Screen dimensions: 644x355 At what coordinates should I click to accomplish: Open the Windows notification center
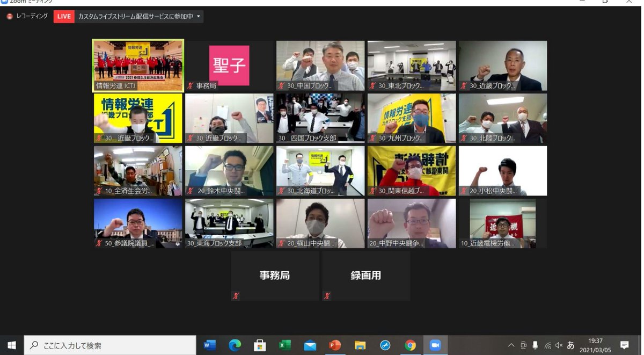click(x=625, y=345)
